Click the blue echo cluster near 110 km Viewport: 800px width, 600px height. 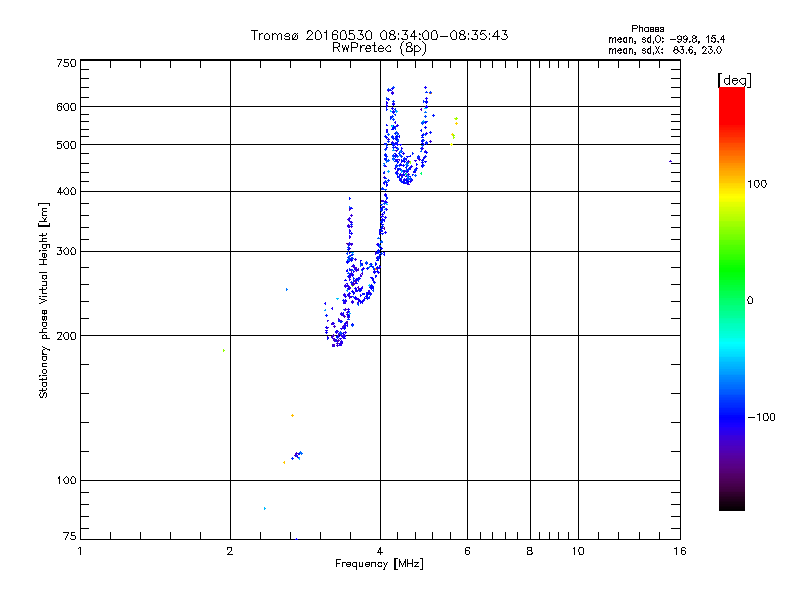[x=297, y=455]
